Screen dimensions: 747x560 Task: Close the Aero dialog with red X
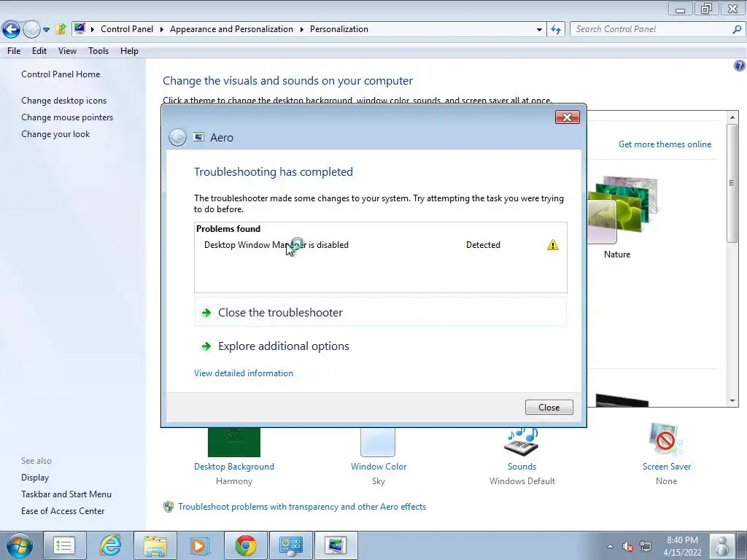[567, 117]
